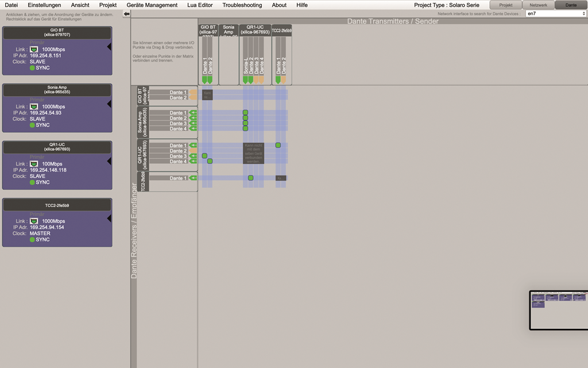Click the QR1-UC (xilica-967693) transmitter column header
Screen dimensions: 588x368
point(255,30)
